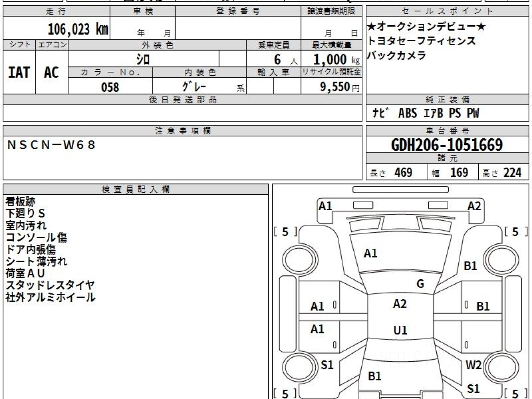Click the 後日発送部品 header bar
Image resolution: width=532 pixels, height=399 pixels.
(183, 100)
